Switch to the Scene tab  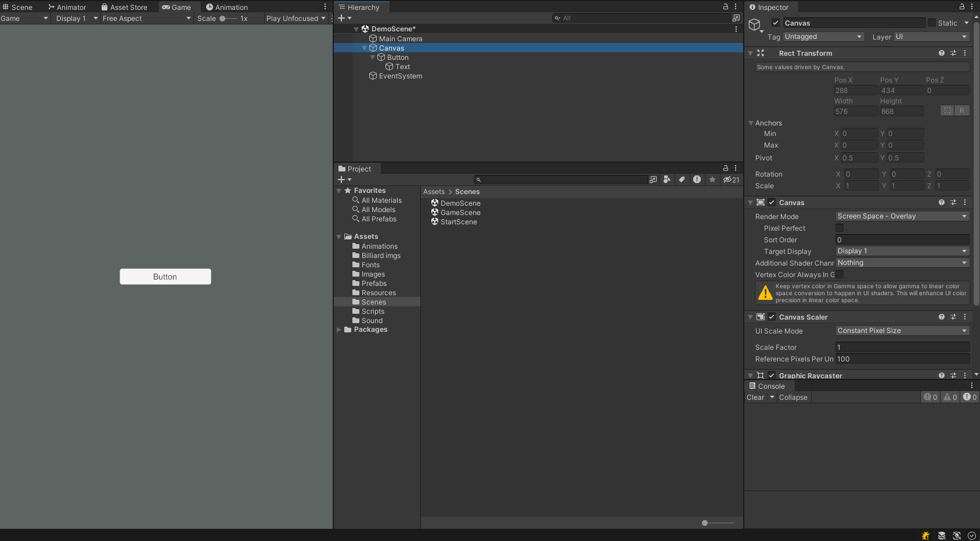click(17, 7)
